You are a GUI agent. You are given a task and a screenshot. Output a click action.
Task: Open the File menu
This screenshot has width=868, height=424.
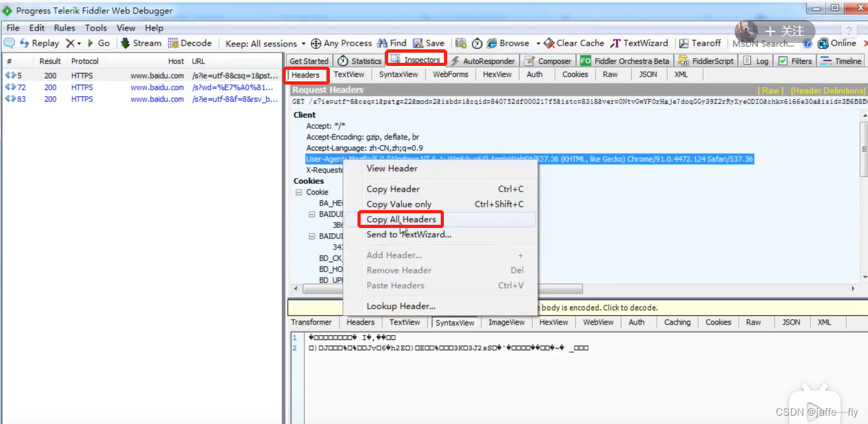pos(13,28)
